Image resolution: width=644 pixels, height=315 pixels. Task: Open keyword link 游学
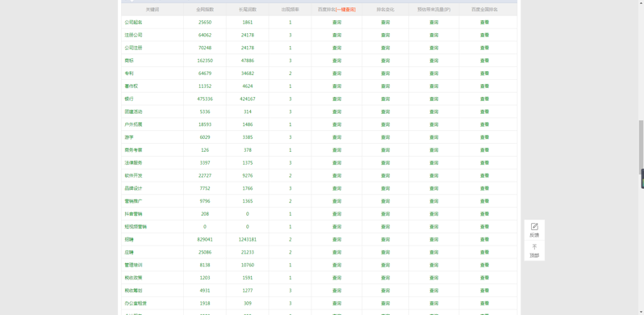click(129, 137)
